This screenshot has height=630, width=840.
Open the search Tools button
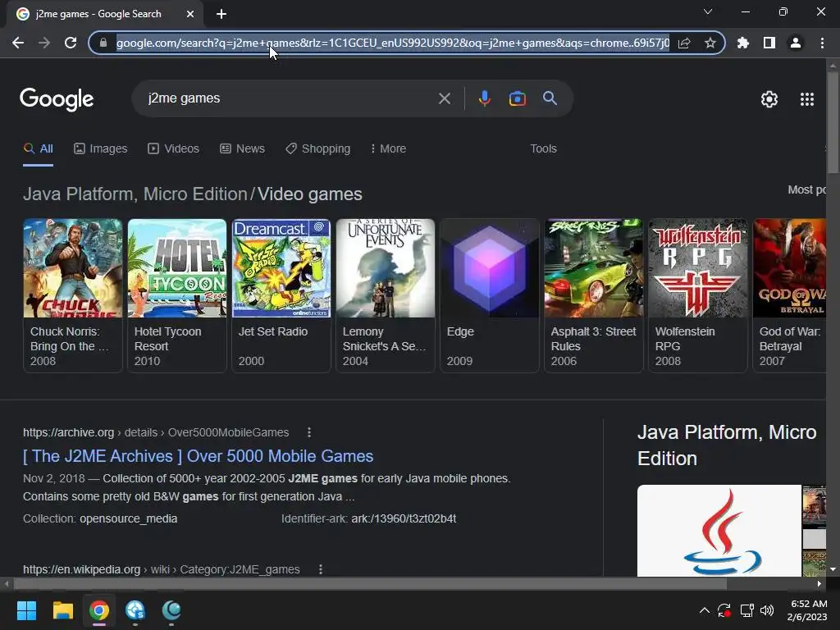point(543,149)
